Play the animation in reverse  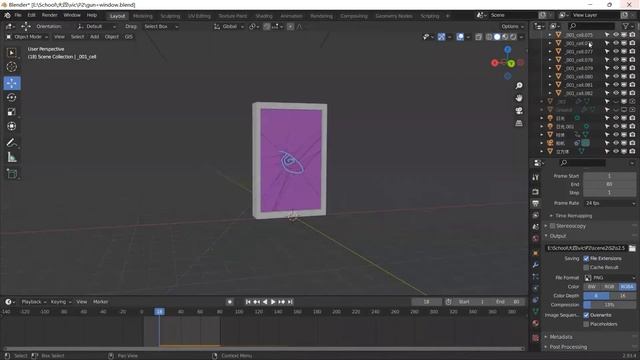(265, 302)
